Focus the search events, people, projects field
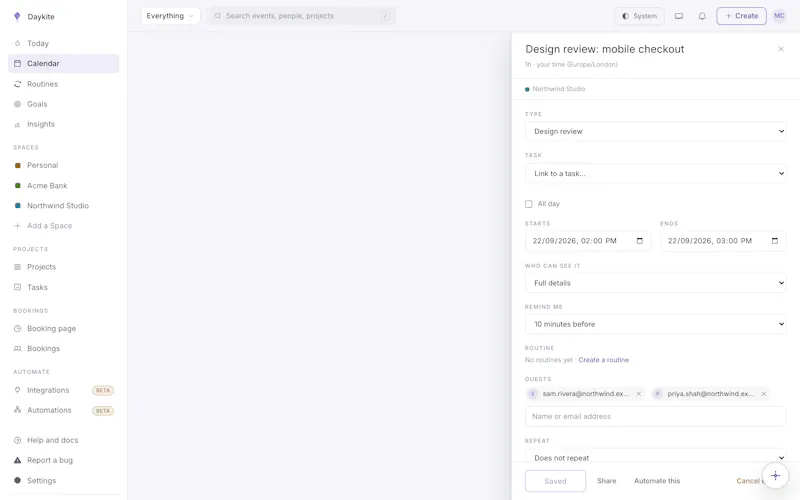This screenshot has height=500, width=800. (302, 16)
